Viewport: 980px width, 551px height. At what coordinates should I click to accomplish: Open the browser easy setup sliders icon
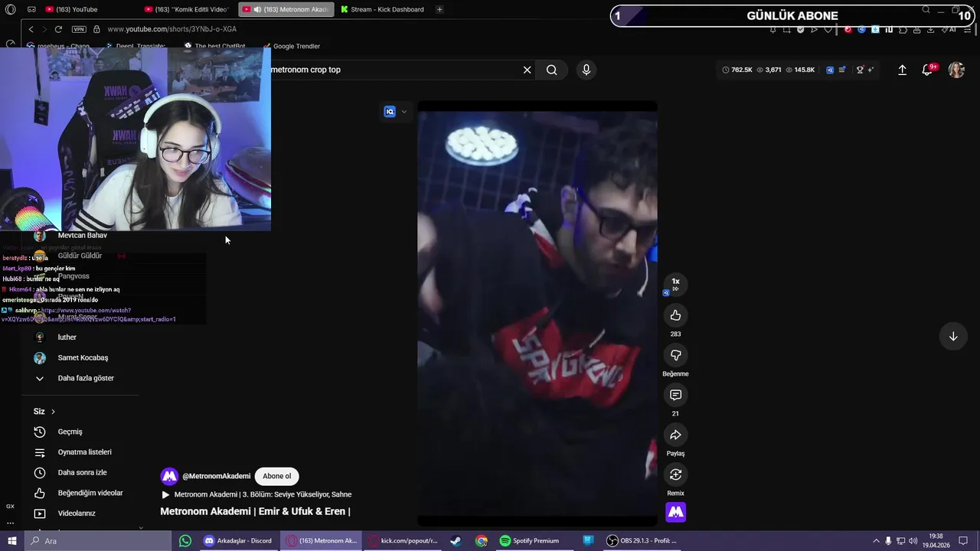point(969,30)
